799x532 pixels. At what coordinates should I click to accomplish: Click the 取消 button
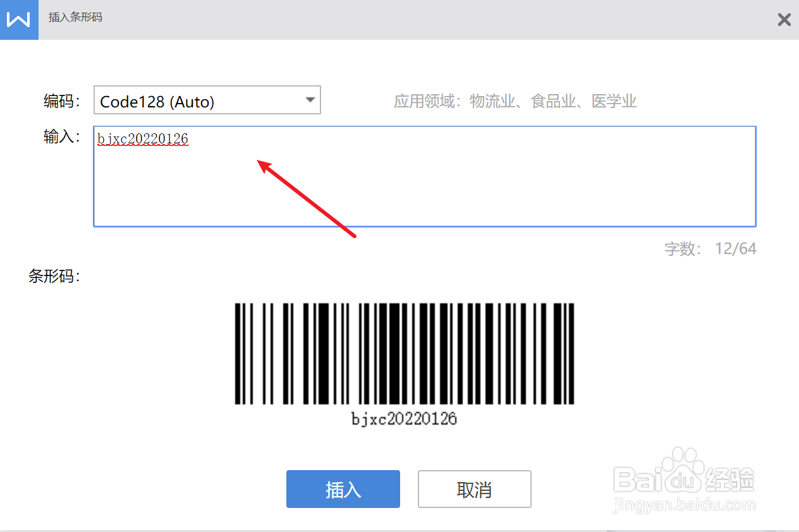point(475,489)
